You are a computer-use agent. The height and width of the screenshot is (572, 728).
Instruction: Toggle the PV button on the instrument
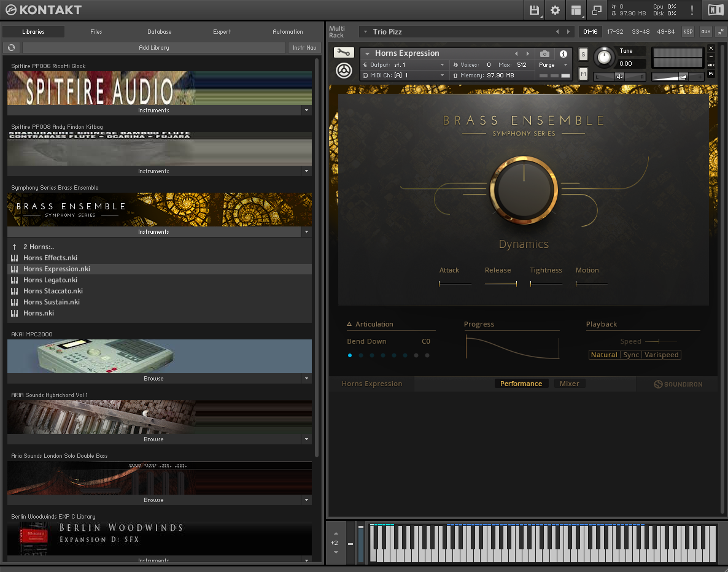coord(711,74)
